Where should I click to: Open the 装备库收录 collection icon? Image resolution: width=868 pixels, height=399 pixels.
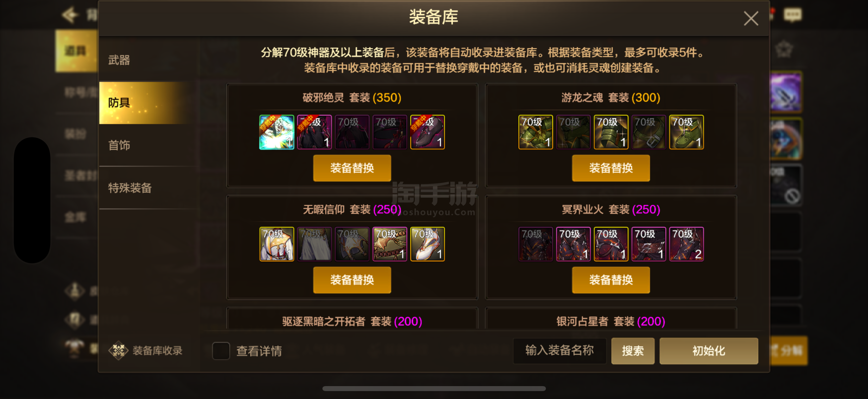click(118, 350)
